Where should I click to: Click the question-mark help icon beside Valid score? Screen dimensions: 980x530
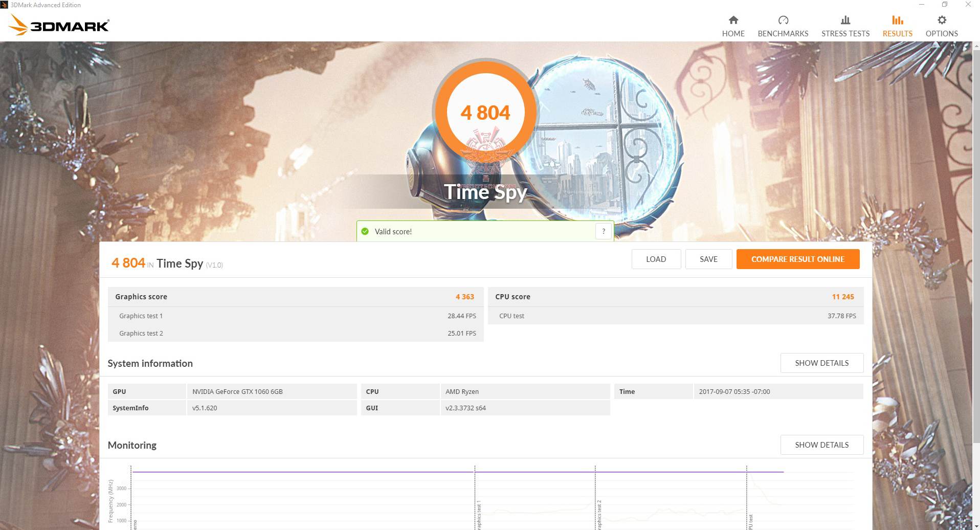[604, 231]
